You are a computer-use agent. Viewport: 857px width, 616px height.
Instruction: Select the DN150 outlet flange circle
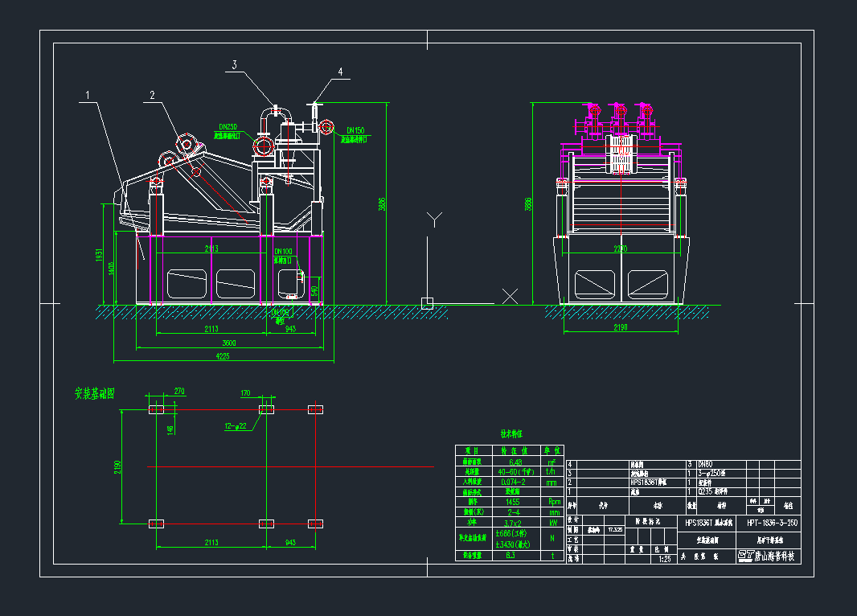click(x=325, y=127)
